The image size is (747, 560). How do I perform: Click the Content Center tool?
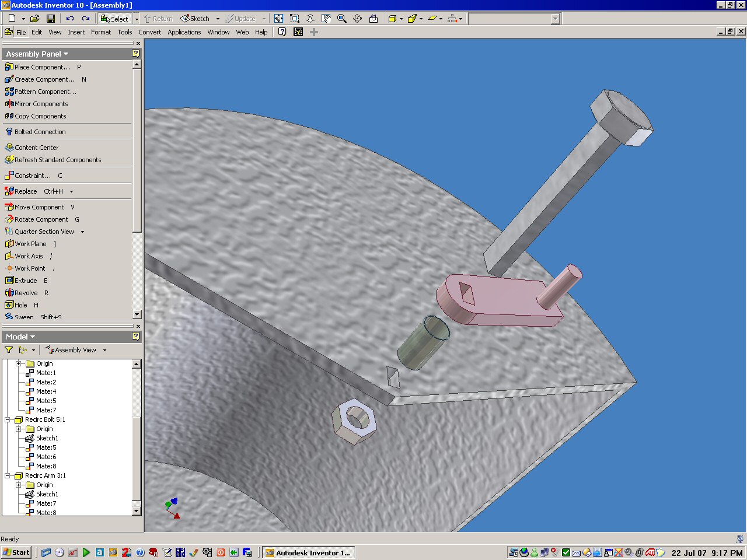(36, 148)
